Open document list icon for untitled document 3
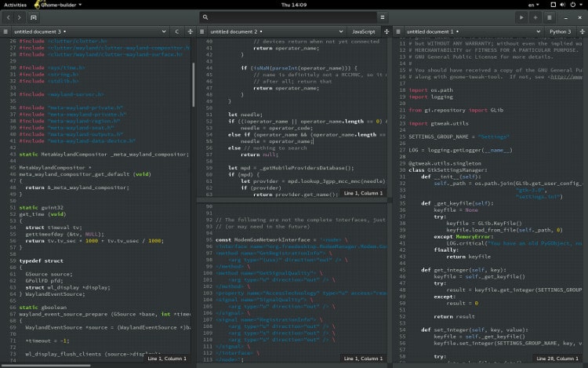Viewport: 588px width, 368px height. 5,31
